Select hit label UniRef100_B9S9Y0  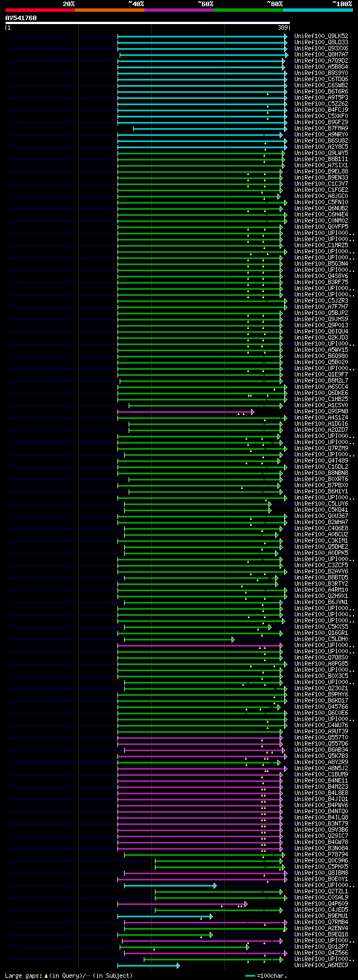(321, 73)
